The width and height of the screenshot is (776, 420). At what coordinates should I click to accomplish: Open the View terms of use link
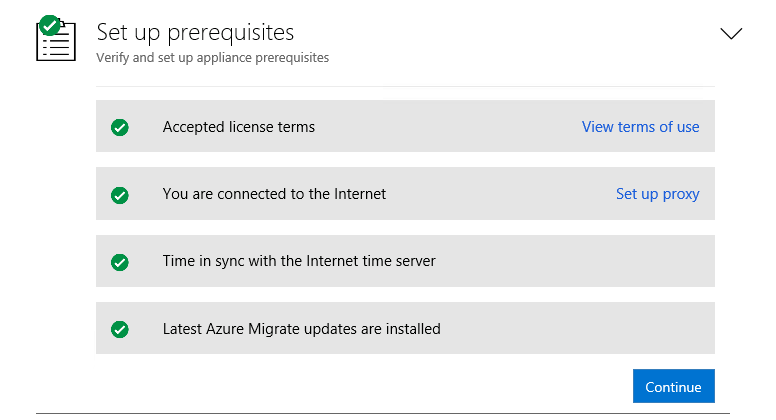tap(640, 127)
